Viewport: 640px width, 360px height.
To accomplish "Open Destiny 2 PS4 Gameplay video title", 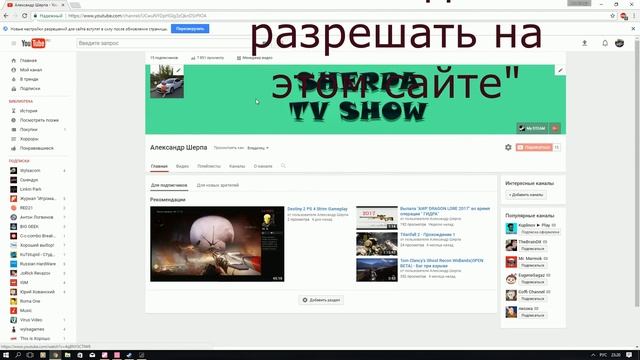I will 317,209.
